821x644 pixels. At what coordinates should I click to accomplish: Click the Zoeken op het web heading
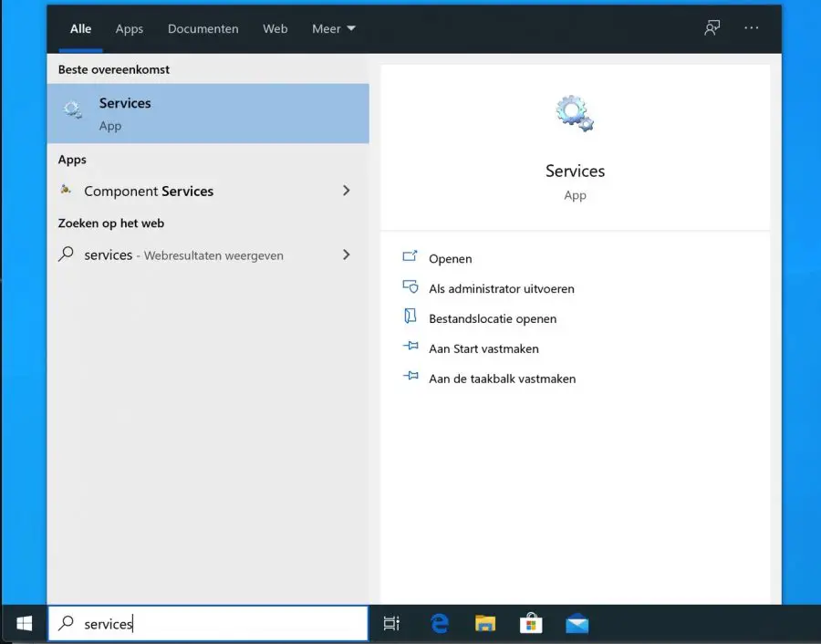pos(111,223)
